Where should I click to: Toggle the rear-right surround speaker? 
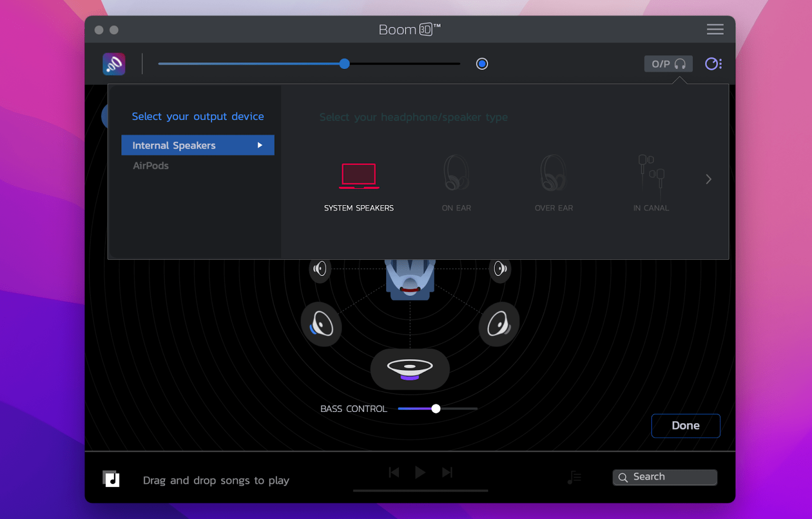click(499, 324)
